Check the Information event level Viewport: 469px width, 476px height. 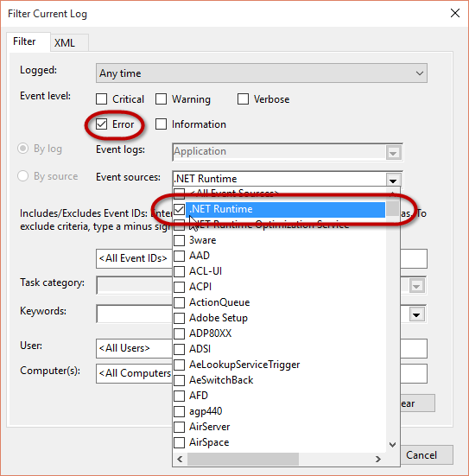(161, 124)
